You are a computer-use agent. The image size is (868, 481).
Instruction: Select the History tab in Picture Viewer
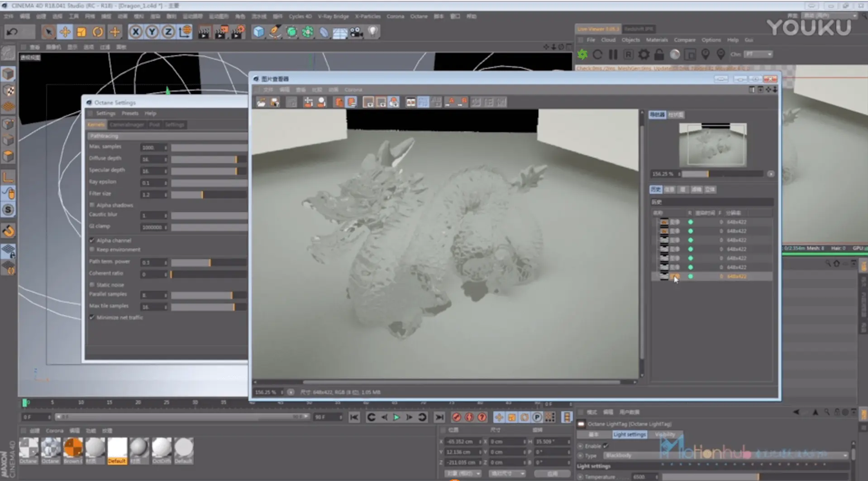click(655, 189)
